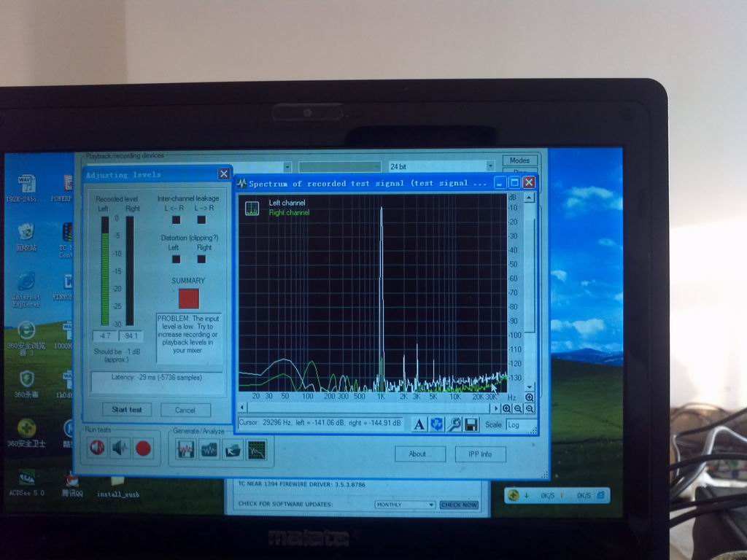Screen dimensions: 747x560
Task: Click the green icon on the network speed widget
Action: 513,495
